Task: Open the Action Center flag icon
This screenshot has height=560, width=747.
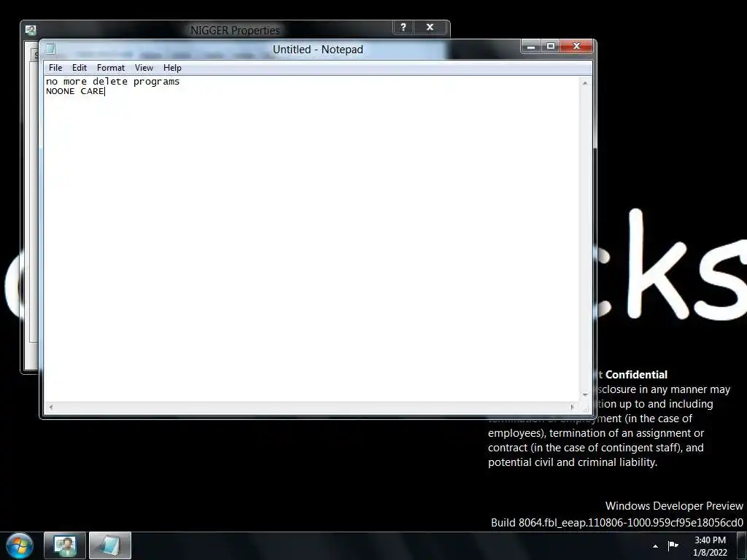Action: (673, 545)
